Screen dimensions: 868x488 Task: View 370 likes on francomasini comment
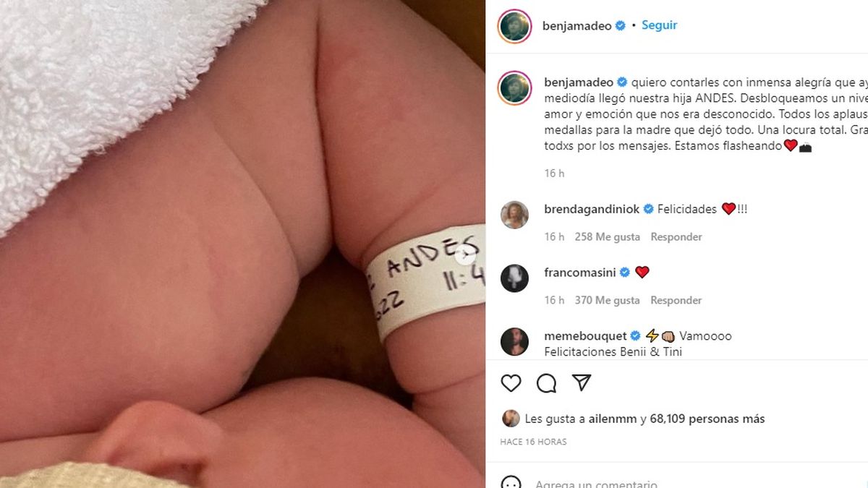click(608, 300)
